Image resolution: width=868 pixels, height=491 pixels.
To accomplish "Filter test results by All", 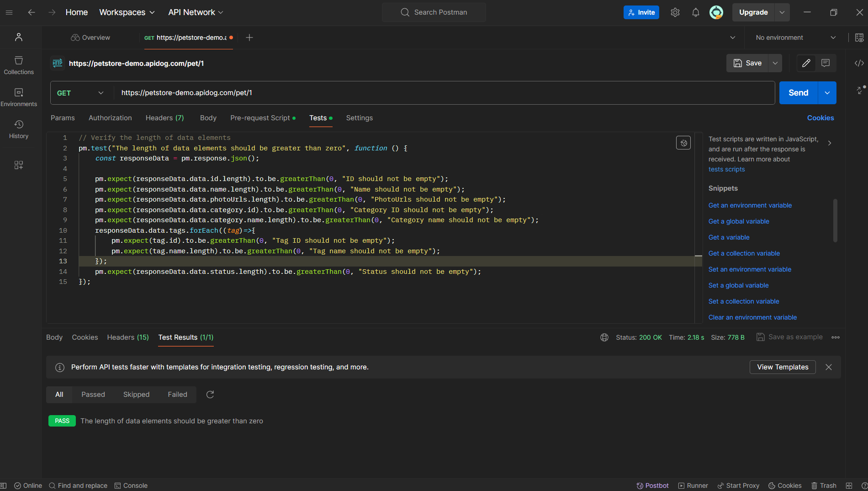I will click(x=59, y=395).
